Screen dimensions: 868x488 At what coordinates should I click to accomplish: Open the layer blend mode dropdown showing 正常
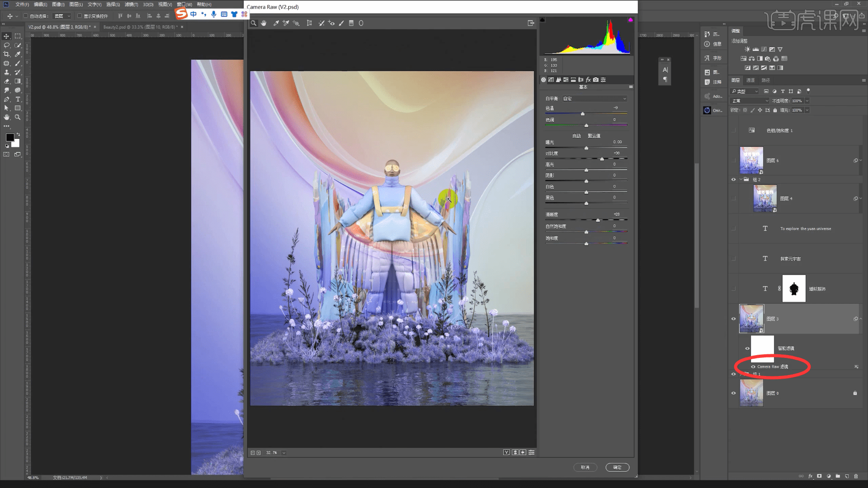tap(749, 101)
